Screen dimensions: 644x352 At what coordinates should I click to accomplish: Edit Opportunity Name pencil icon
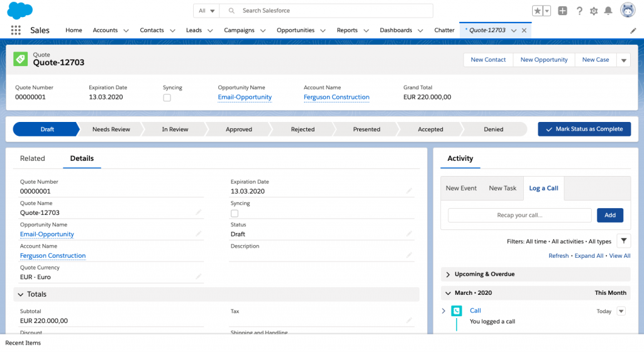coord(198,233)
